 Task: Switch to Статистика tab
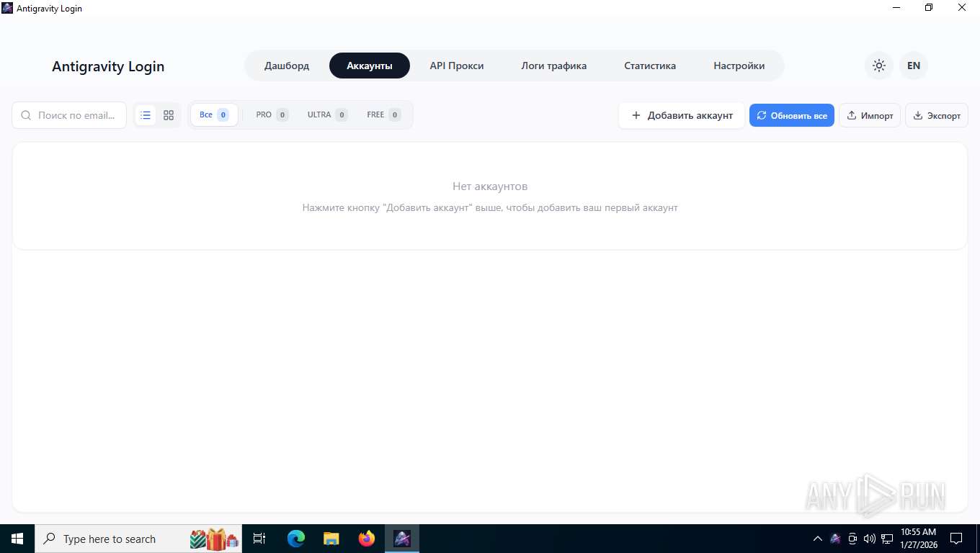tap(650, 66)
